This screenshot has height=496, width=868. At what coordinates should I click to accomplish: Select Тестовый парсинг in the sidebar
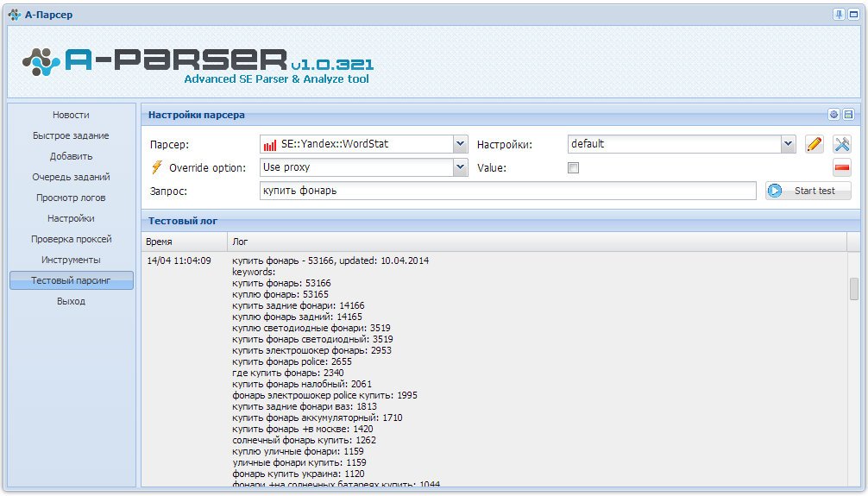click(72, 280)
